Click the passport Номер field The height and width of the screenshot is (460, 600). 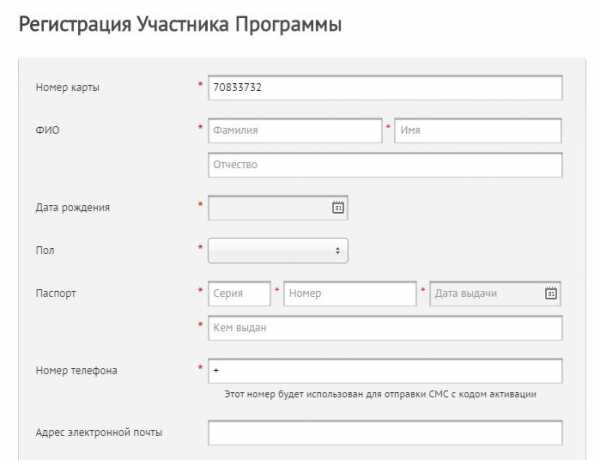350,293
